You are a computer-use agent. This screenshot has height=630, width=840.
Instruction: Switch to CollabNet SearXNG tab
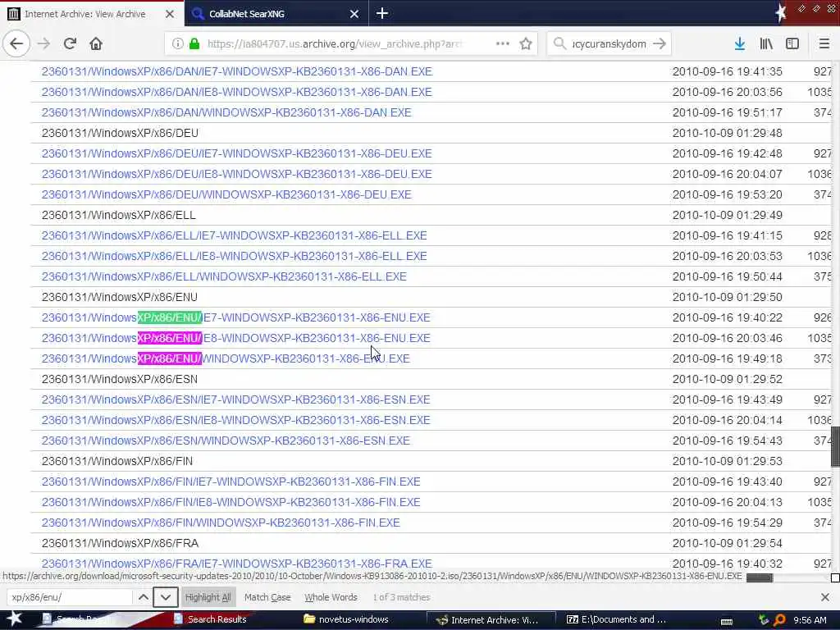tap(276, 14)
